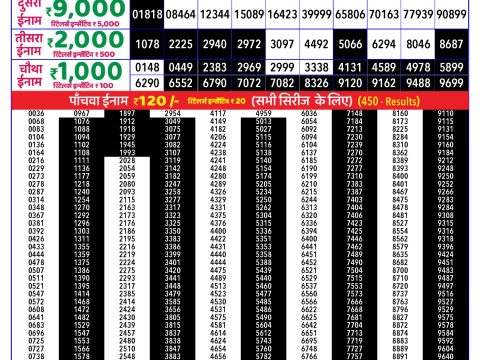Click fifth prize number 0036
The image size is (480, 360).
(36, 113)
